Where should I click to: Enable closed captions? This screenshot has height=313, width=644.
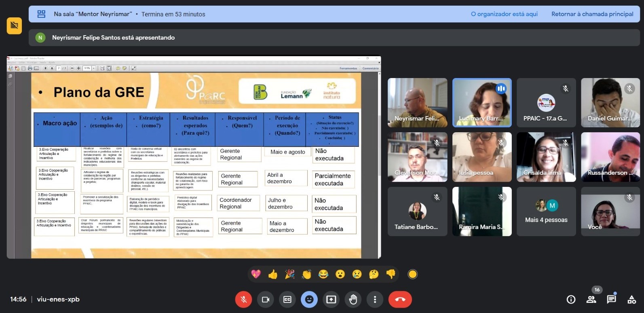287,299
